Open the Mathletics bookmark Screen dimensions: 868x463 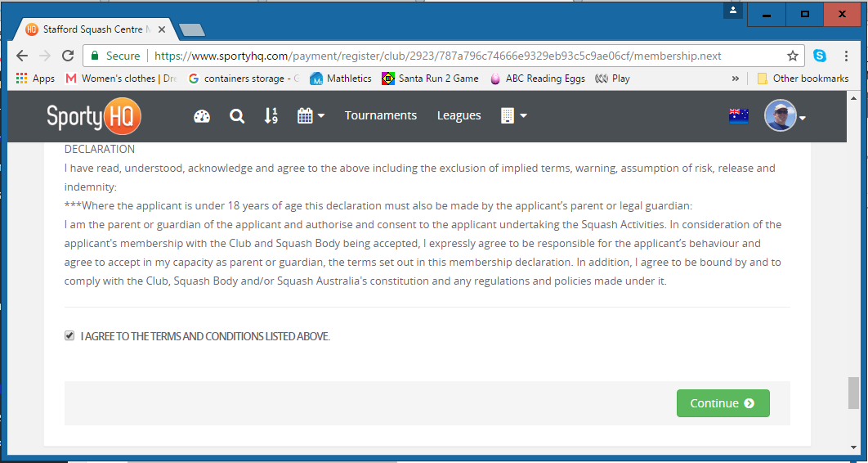(341, 79)
